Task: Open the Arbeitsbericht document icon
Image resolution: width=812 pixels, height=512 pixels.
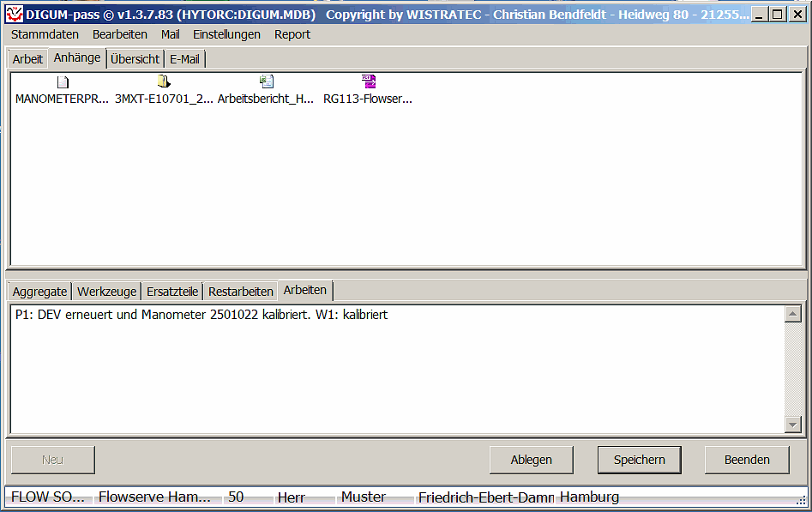Action: (267, 82)
